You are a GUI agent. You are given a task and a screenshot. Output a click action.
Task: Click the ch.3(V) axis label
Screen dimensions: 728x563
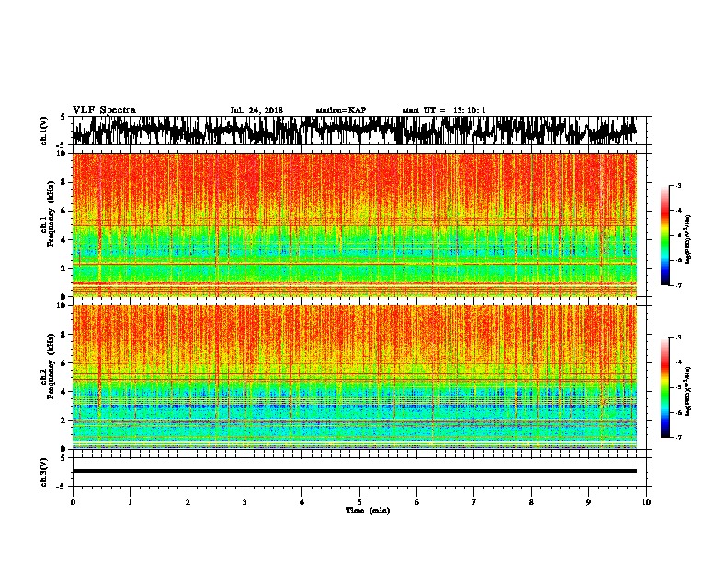[x=44, y=472]
